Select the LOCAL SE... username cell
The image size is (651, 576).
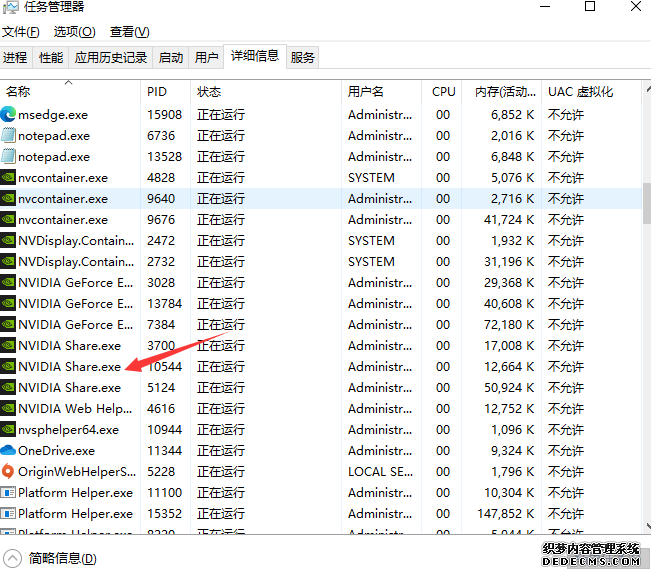point(380,471)
